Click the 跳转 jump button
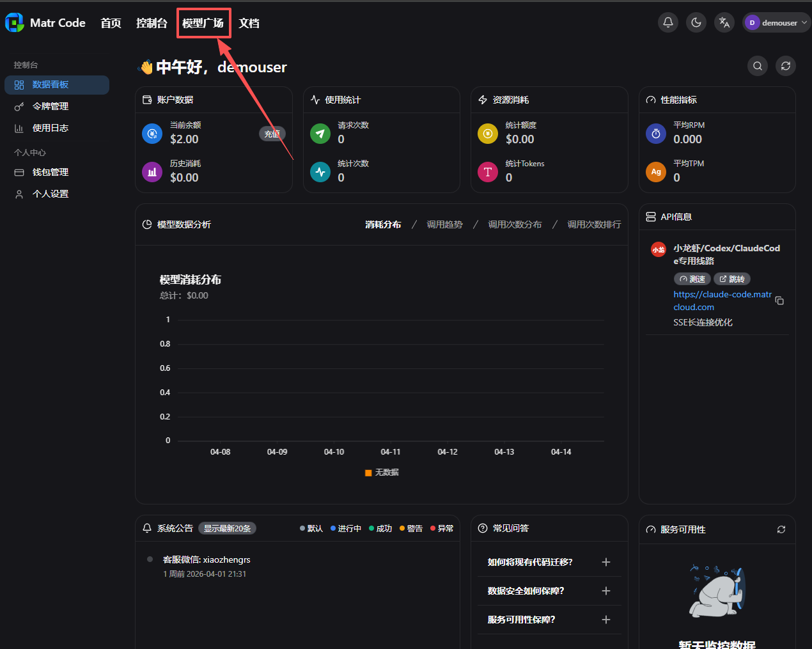This screenshot has height=649, width=812. tap(732, 279)
